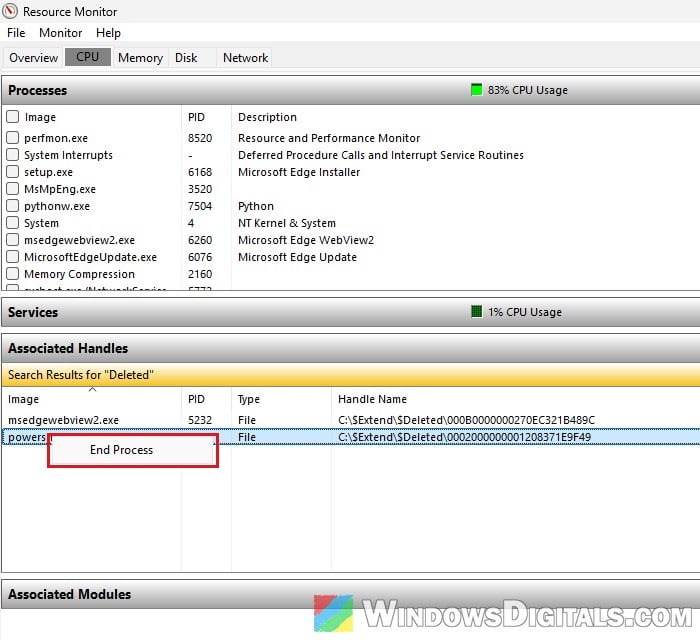Check the MicrosoftEdgeUpdate.exe checkbox
Image resolution: width=700 pixels, height=640 pixels.
[x=12, y=257]
